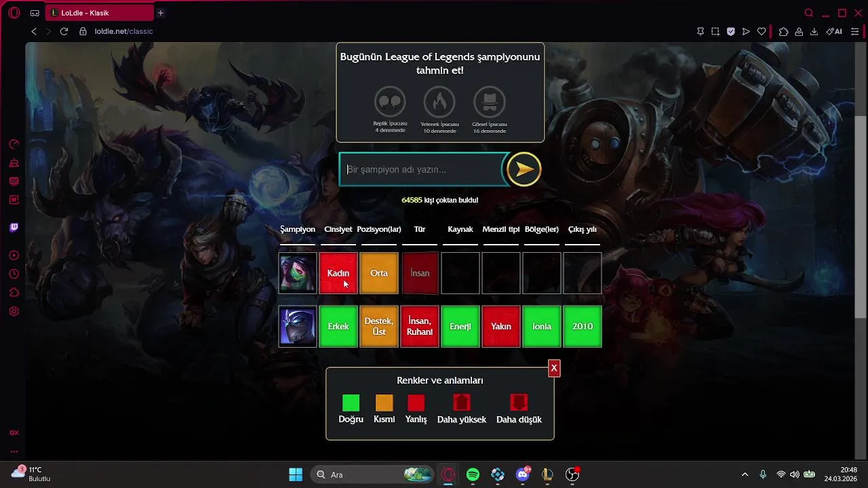Open Discord from the taskbar
The width and height of the screenshot is (868, 488).
[x=523, y=474]
